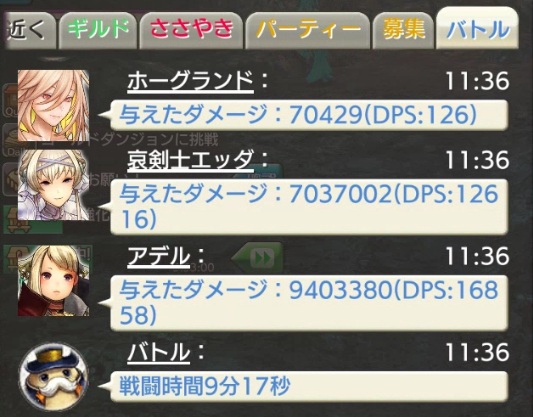Open the パーティー chat tab
533x417 pixels.
308,31
